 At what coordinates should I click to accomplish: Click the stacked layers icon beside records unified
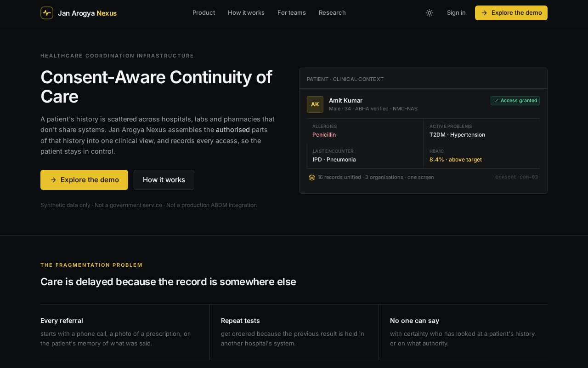[x=312, y=178]
